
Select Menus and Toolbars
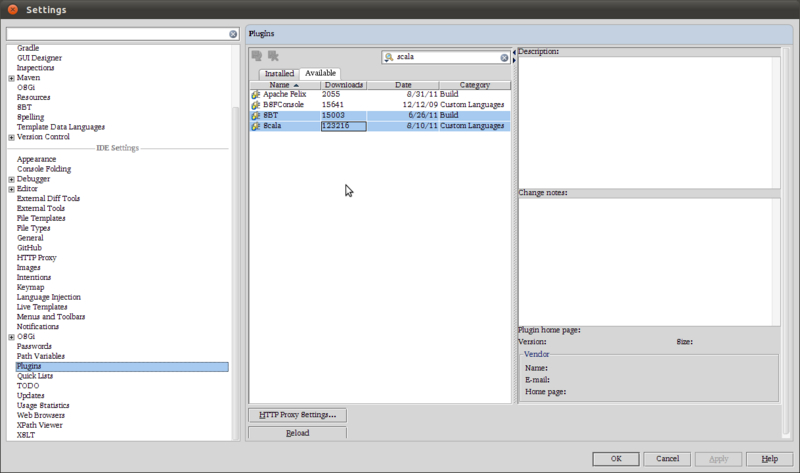click(51, 317)
